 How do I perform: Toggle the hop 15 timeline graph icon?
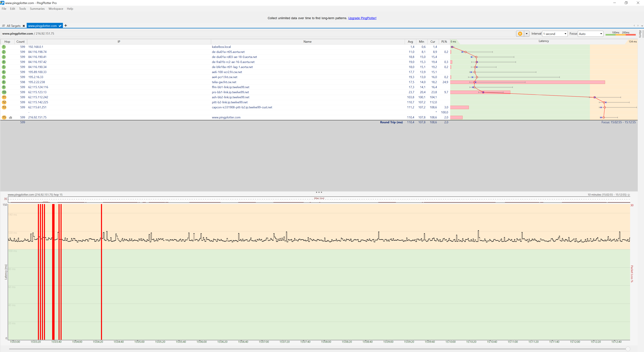tap(11, 117)
